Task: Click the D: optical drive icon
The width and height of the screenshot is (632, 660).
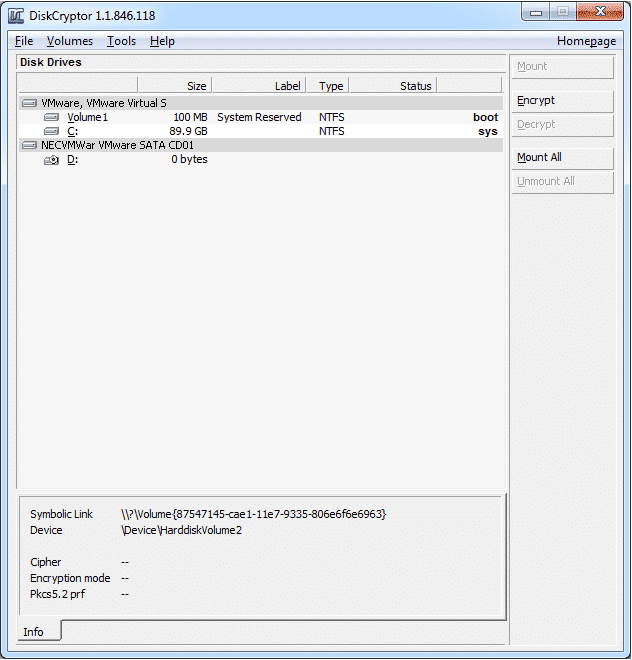Action: [x=51, y=160]
